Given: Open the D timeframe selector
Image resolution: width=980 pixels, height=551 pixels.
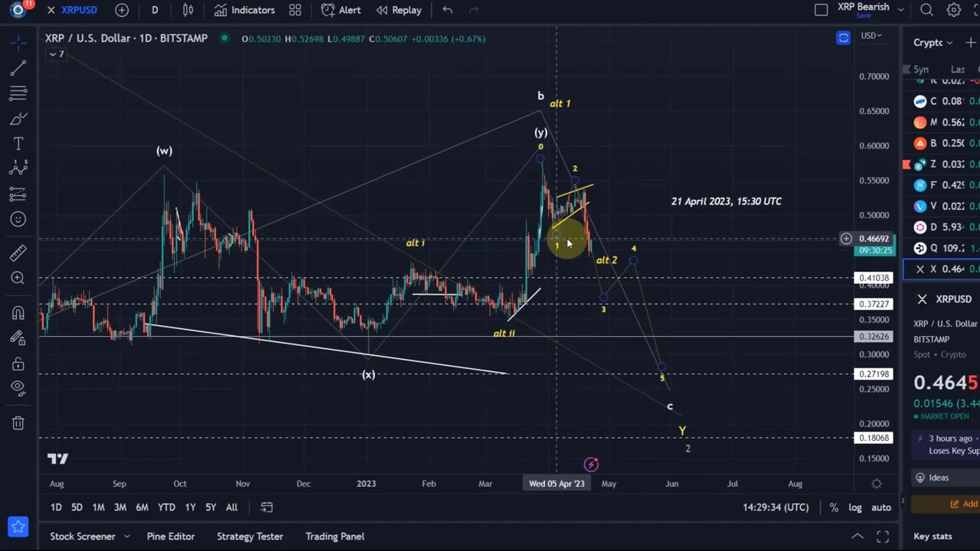Looking at the screenshot, I should tap(155, 10).
